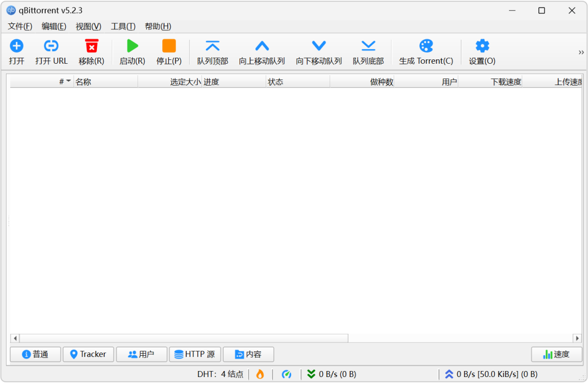Sort by 进度 column header
The image size is (588, 383).
234,82
